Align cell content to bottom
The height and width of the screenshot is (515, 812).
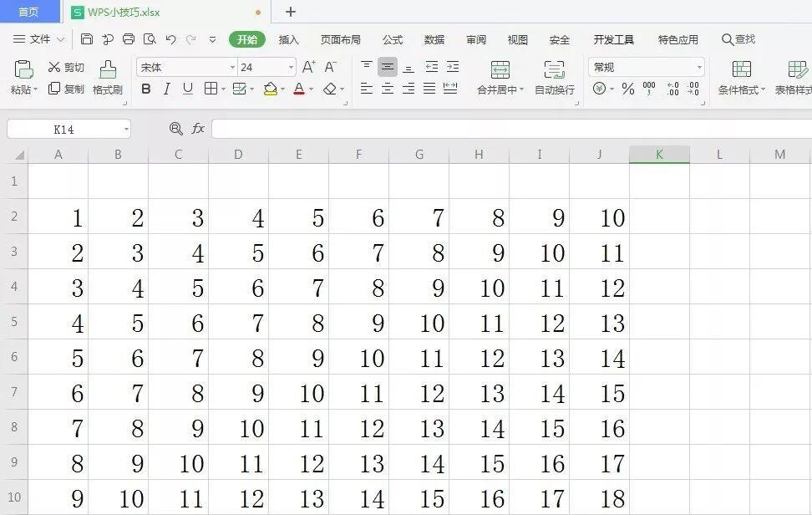(409, 67)
